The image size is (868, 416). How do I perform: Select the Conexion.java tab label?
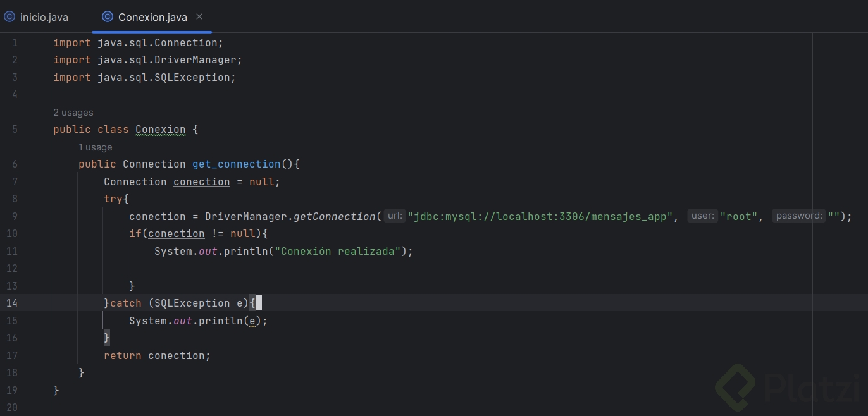coord(152,17)
